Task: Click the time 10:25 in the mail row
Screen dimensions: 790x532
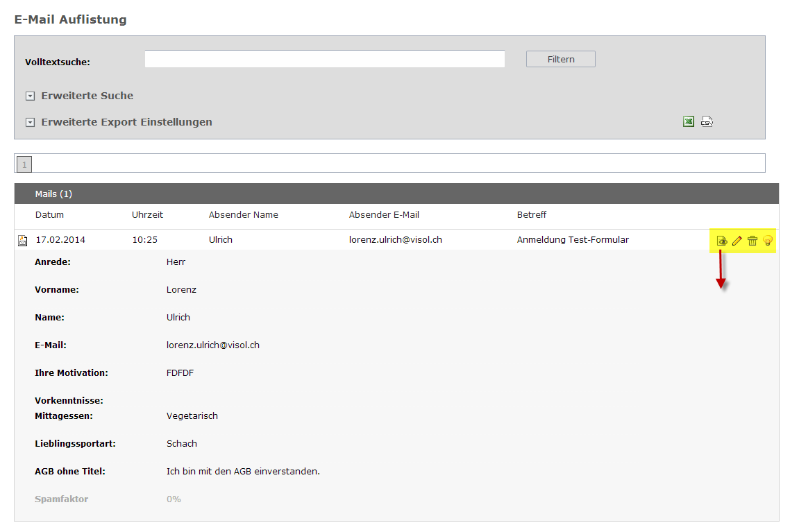Action: click(144, 239)
